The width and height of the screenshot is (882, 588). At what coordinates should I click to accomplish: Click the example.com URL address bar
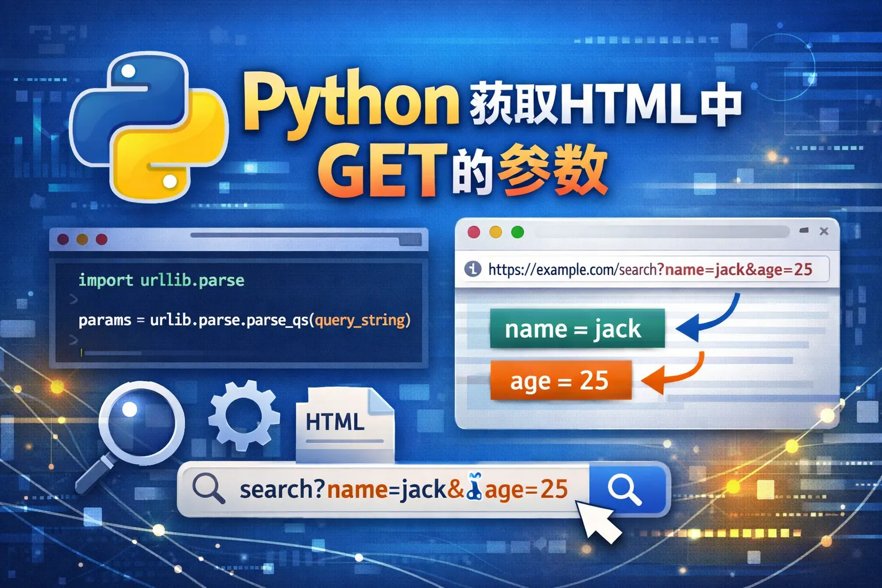pyautogui.click(x=649, y=269)
